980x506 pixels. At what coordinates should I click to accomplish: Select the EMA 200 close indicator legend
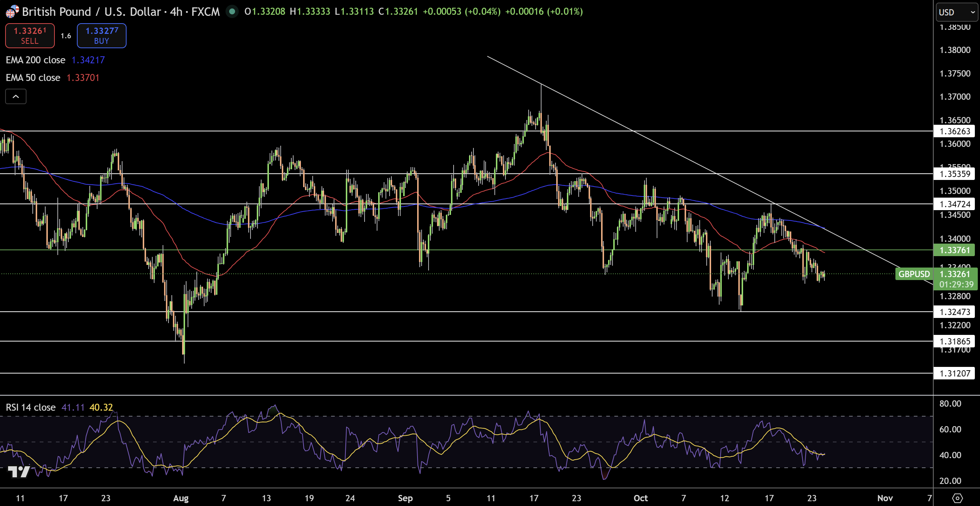[x=35, y=60]
